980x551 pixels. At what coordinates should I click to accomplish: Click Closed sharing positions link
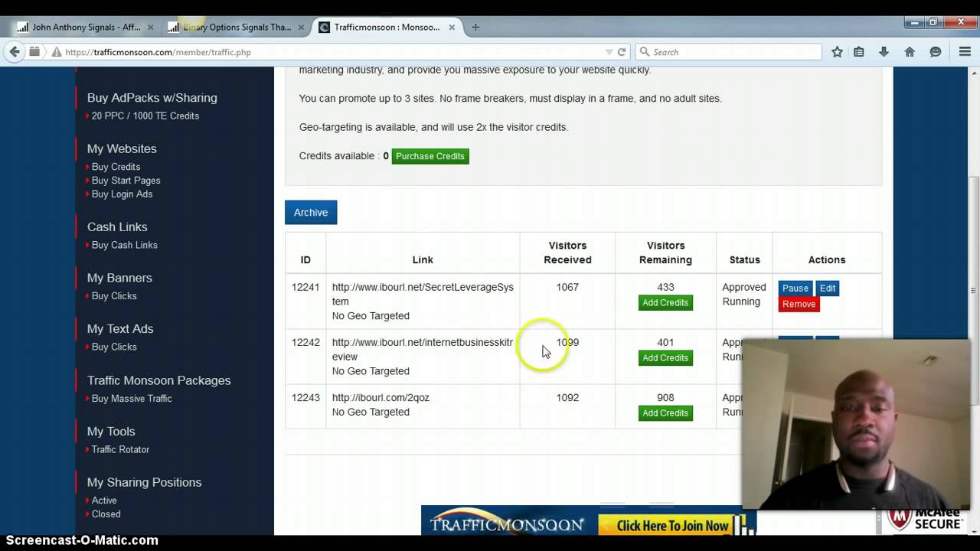coord(106,514)
